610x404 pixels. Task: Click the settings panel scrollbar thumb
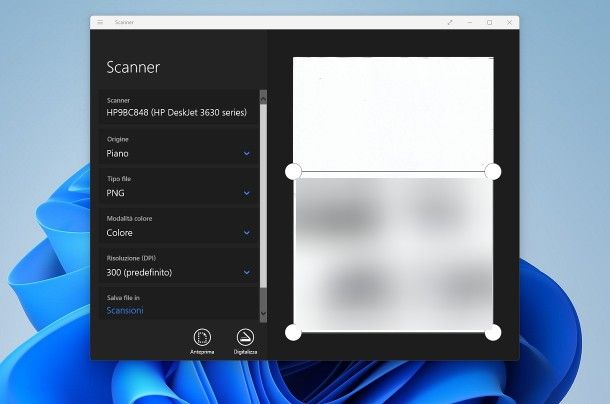click(263, 195)
